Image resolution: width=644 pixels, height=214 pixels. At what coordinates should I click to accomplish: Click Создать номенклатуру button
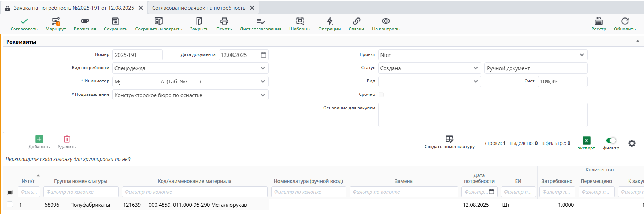point(450,142)
